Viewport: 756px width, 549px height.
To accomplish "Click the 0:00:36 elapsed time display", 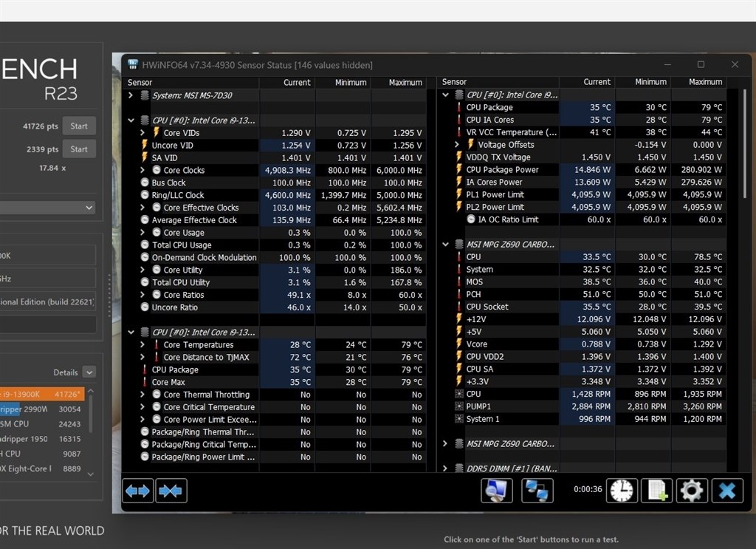I will [588, 489].
